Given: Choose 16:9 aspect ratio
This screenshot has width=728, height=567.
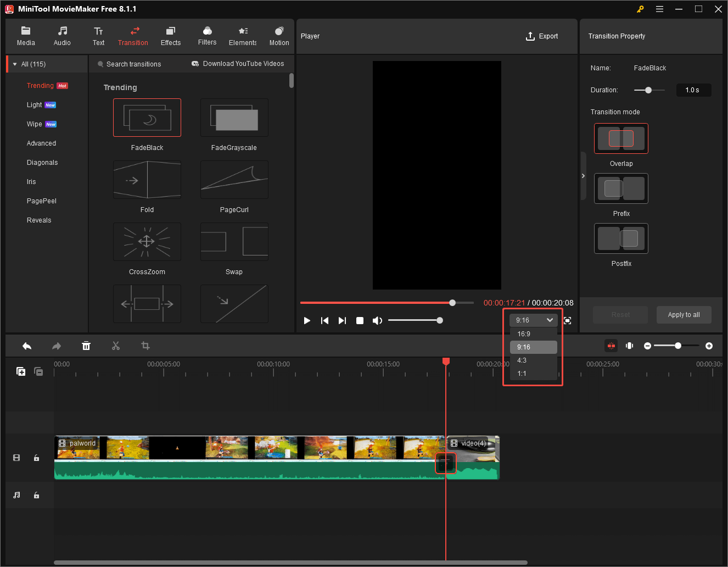Looking at the screenshot, I should point(533,334).
